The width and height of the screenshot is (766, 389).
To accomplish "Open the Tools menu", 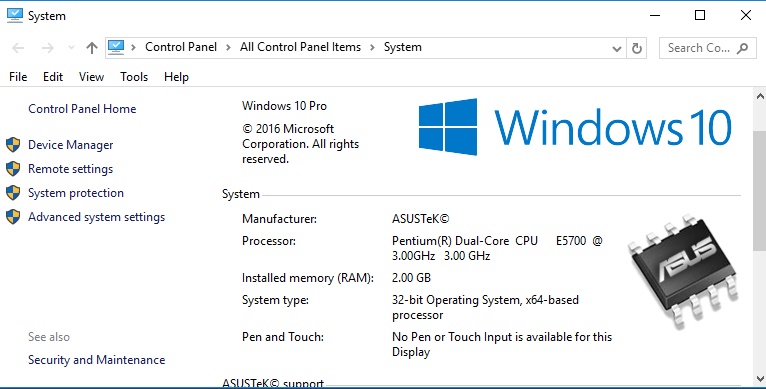I will [134, 77].
